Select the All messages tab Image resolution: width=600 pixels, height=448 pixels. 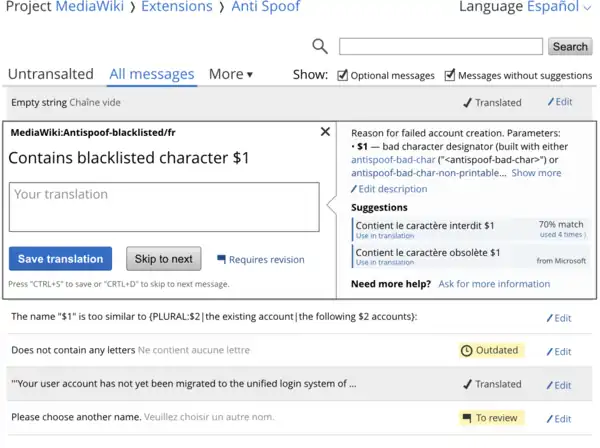click(152, 74)
